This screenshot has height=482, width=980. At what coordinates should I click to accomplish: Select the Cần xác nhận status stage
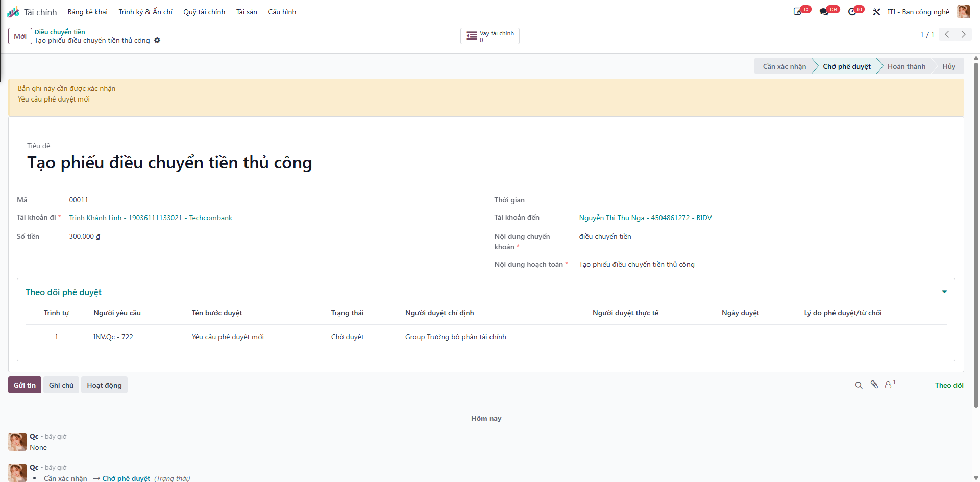784,66
